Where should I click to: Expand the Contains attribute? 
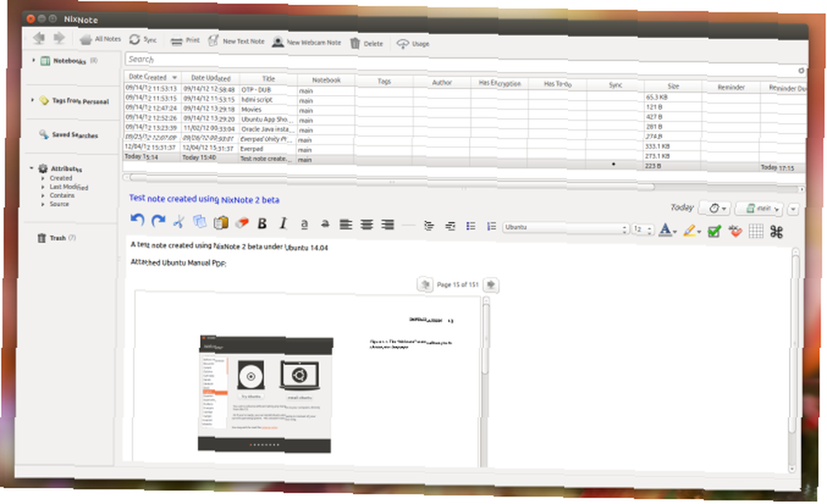point(43,195)
